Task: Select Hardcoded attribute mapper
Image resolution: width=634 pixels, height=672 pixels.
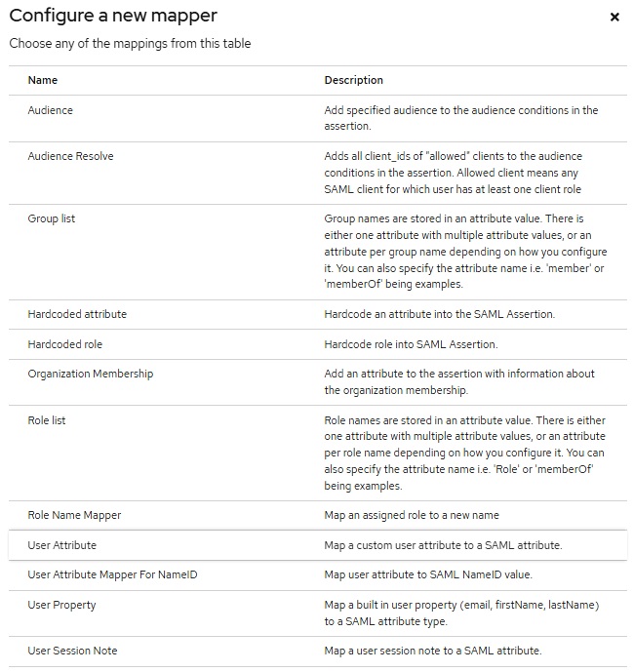Action: click(318, 315)
